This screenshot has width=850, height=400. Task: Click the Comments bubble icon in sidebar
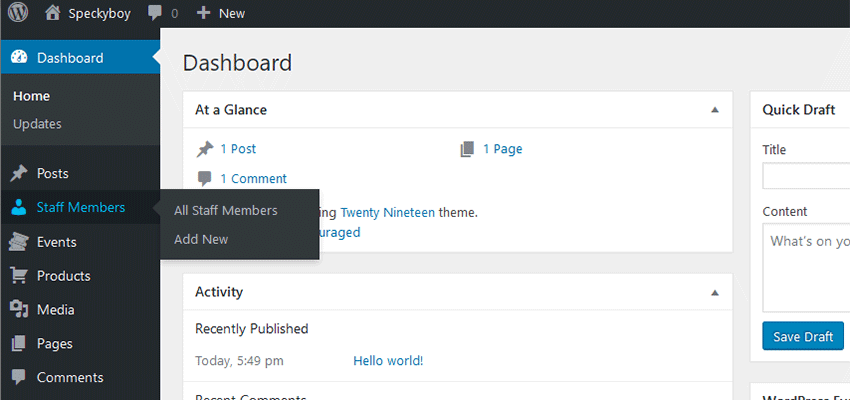click(19, 377)
